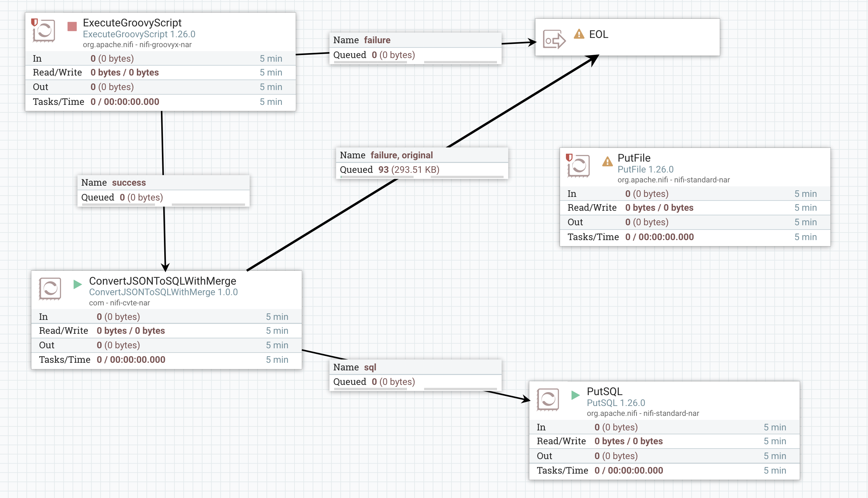Click the warning triangle beside EOL
Screen dimensions: 868x498
coord(579,34)
